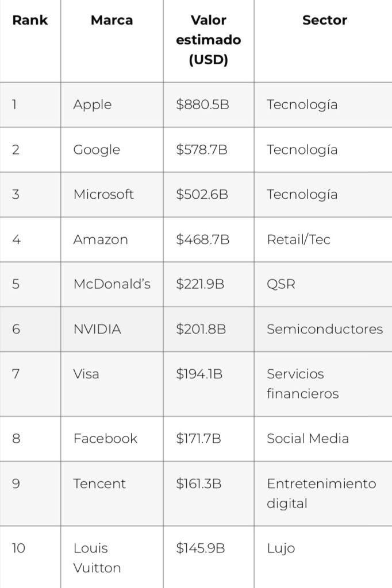Select the McDonald's brand cell
392x588 pixels.
[x=112, y=284]
